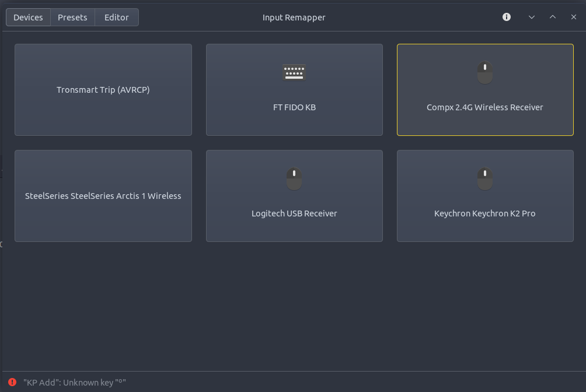
Task: Click the red error icon in status bar
Action: 12,383
